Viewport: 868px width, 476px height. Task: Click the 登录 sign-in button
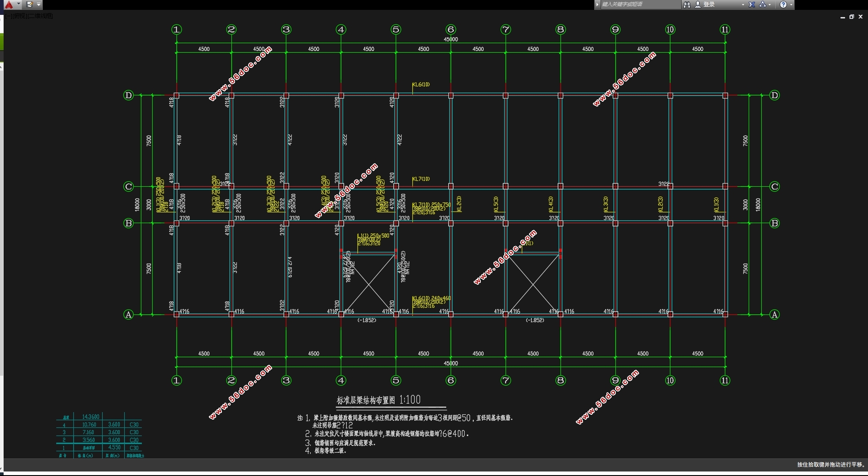pos(710,4)
